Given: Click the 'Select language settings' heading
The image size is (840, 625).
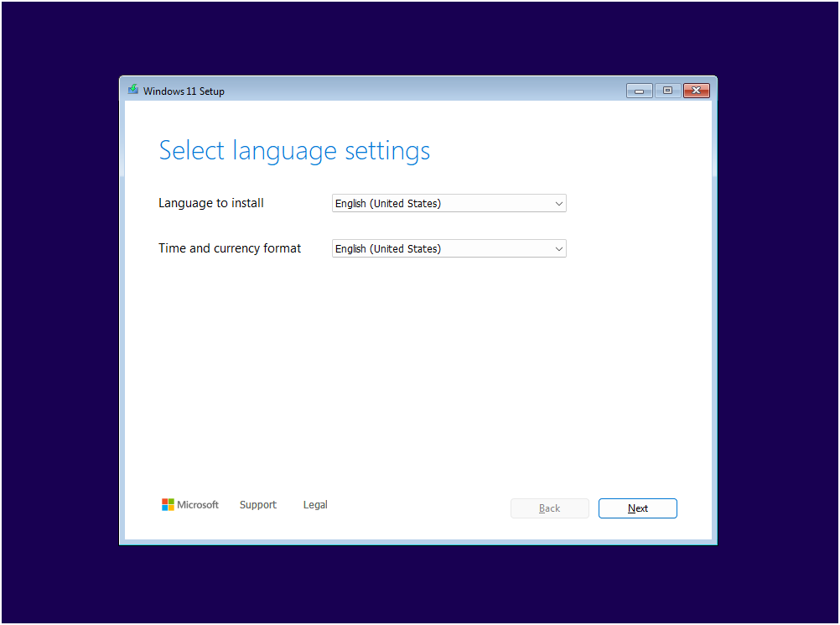Looking at the screenshot, I should pyautogui.click(x=294, y=151).
